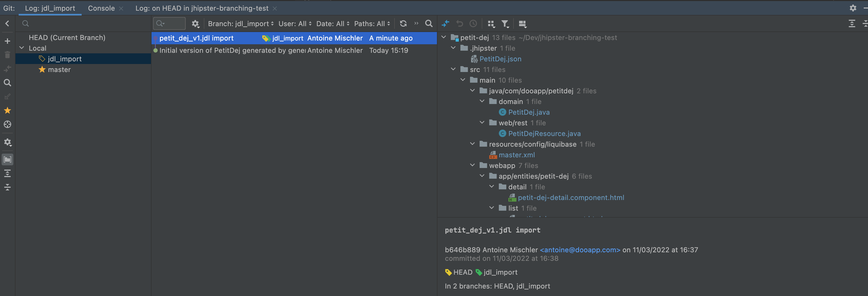Viewport: 868px width, 296px height.
Task: Click the Delete Branch trash icon
Action: coord(7,55)
